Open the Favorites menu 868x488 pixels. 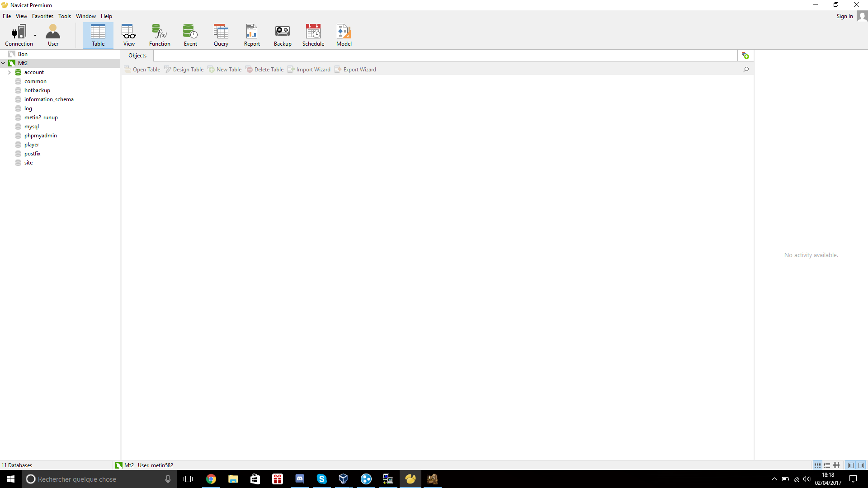[42, 16]
